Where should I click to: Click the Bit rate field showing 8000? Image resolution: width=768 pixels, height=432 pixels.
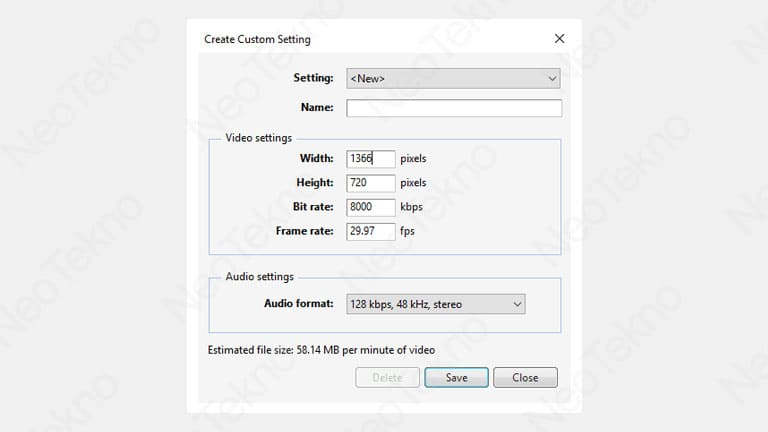[370, 207]
